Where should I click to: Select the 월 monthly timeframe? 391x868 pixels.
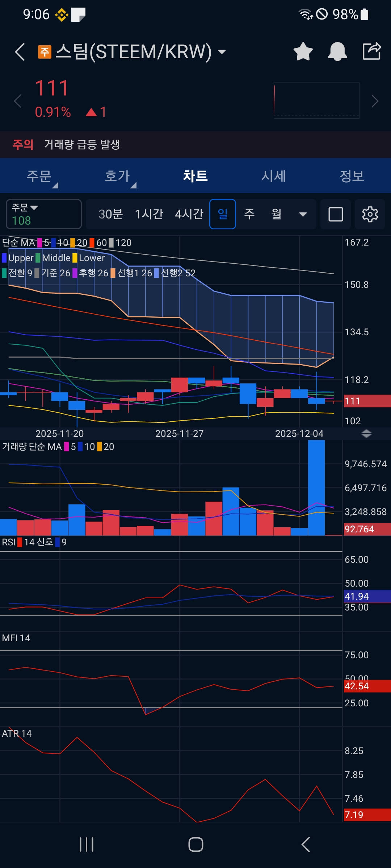(277, 214)
